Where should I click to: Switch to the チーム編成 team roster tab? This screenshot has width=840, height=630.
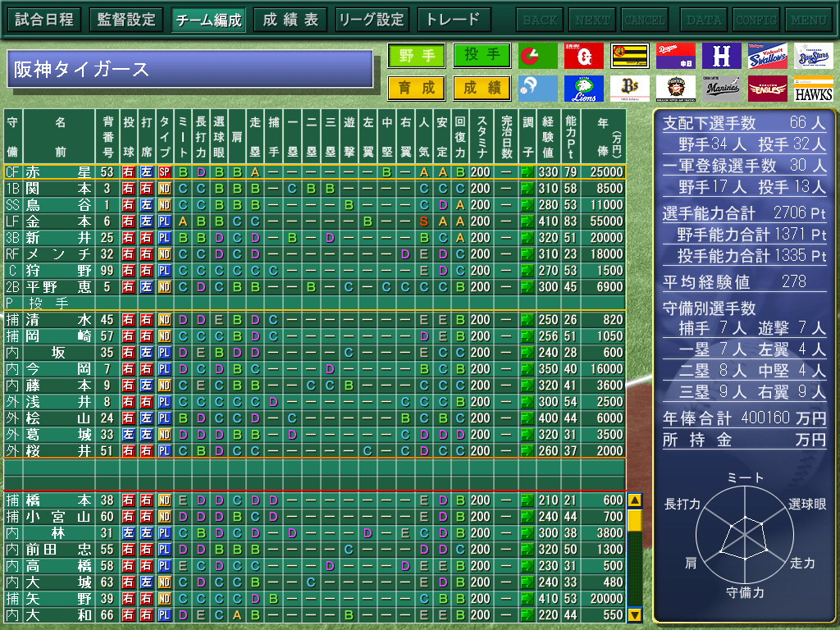(x=208, y=20)
